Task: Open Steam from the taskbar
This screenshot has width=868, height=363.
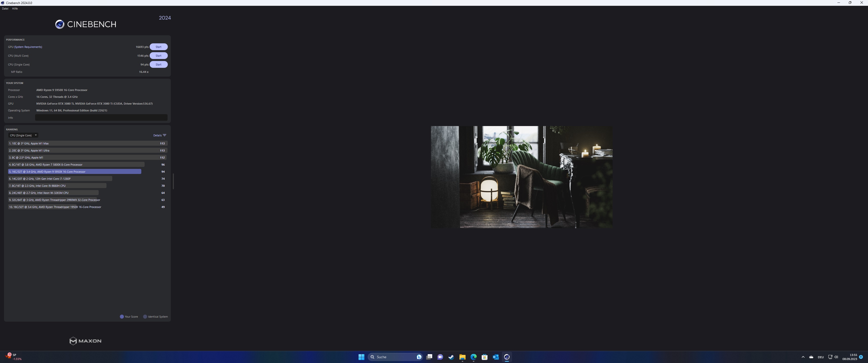Action: click(451, 357)
